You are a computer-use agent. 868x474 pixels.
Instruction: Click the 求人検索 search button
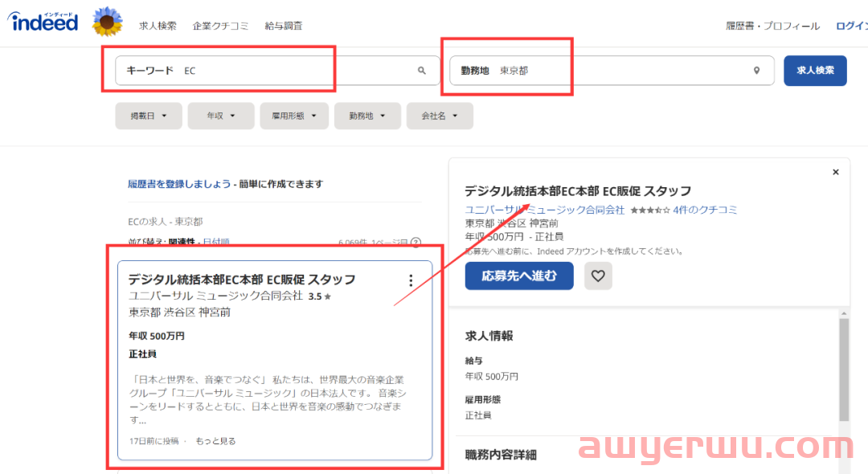coord(815,71)
